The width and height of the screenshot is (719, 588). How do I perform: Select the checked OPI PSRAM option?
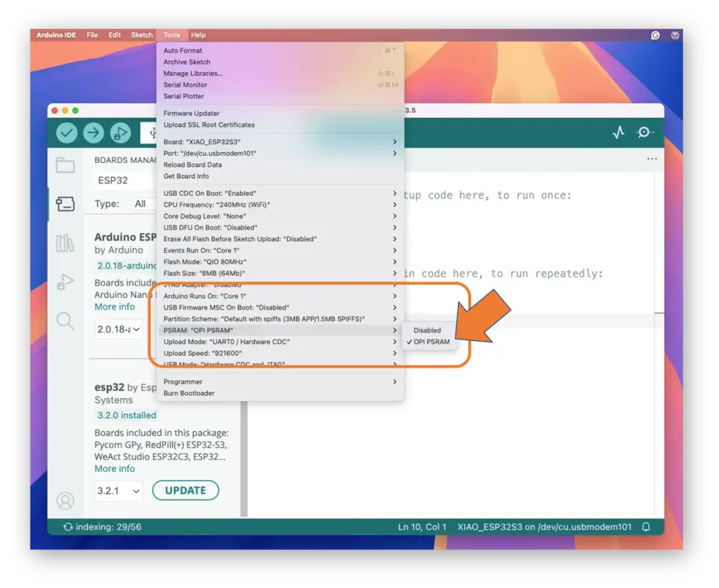pyautogui.click(x=431, y=342)
